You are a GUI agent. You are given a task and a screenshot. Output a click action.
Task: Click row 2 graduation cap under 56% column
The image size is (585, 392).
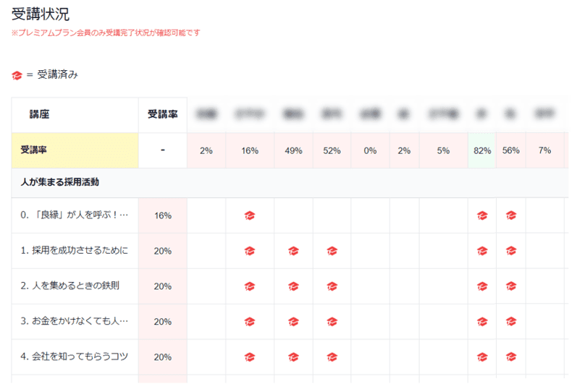tap(511, 286)
